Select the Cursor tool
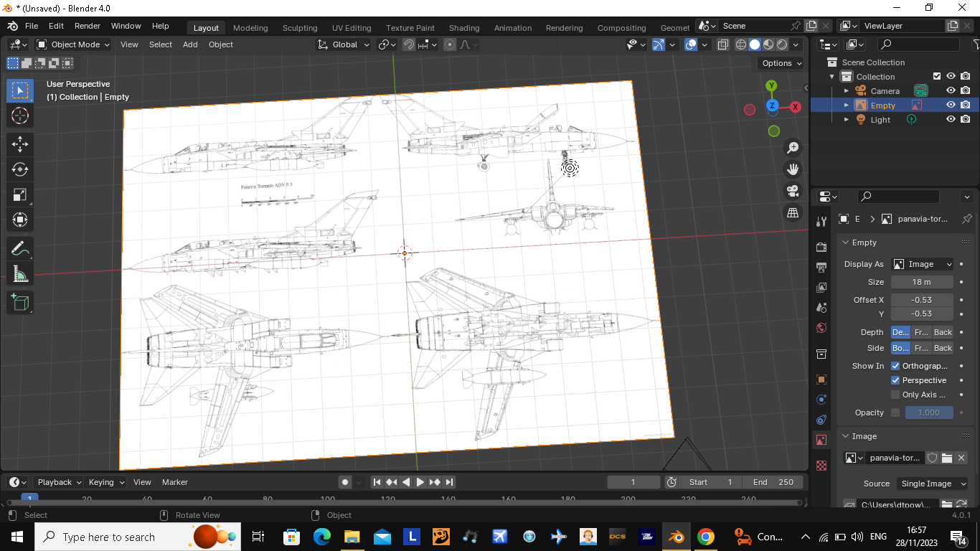Viewport: 980px width, 551px height. coord(20,116)
